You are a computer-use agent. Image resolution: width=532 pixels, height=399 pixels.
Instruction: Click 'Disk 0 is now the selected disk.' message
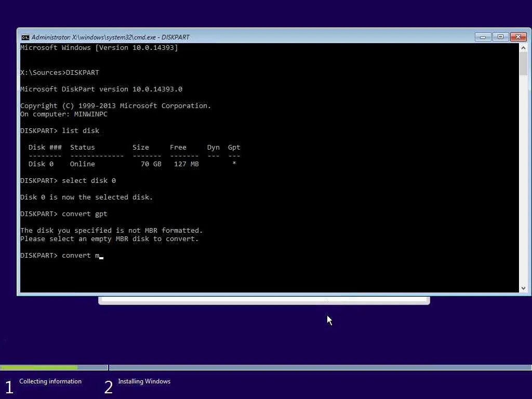pos(87,197)
